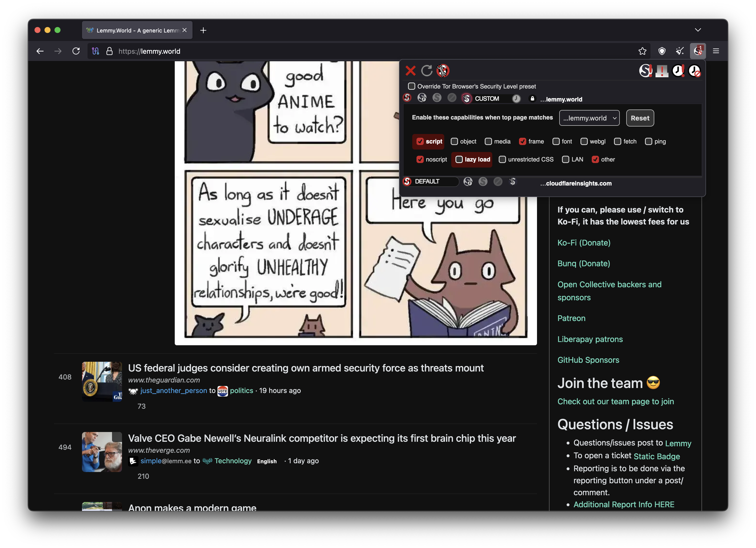This screenshot has width=756, height=548.
Task: Open the Security Level shield icon
Action: point(662,51)
